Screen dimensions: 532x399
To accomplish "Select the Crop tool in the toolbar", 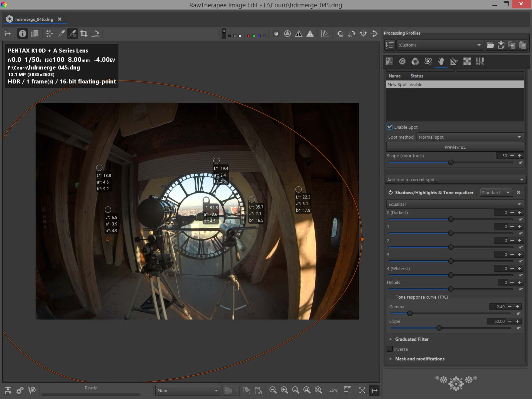I will coord(84,34).
